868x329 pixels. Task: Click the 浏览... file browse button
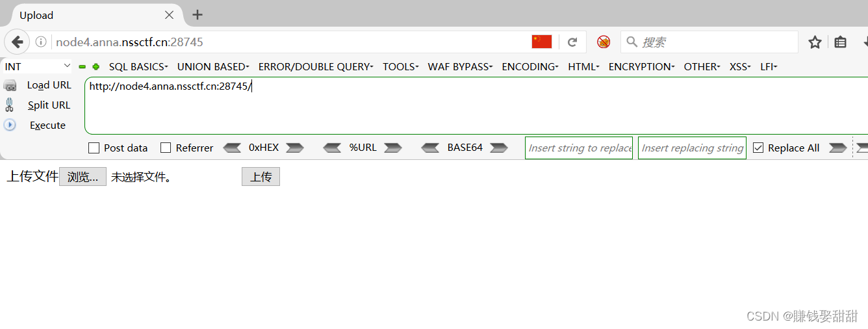click(83, 177)
